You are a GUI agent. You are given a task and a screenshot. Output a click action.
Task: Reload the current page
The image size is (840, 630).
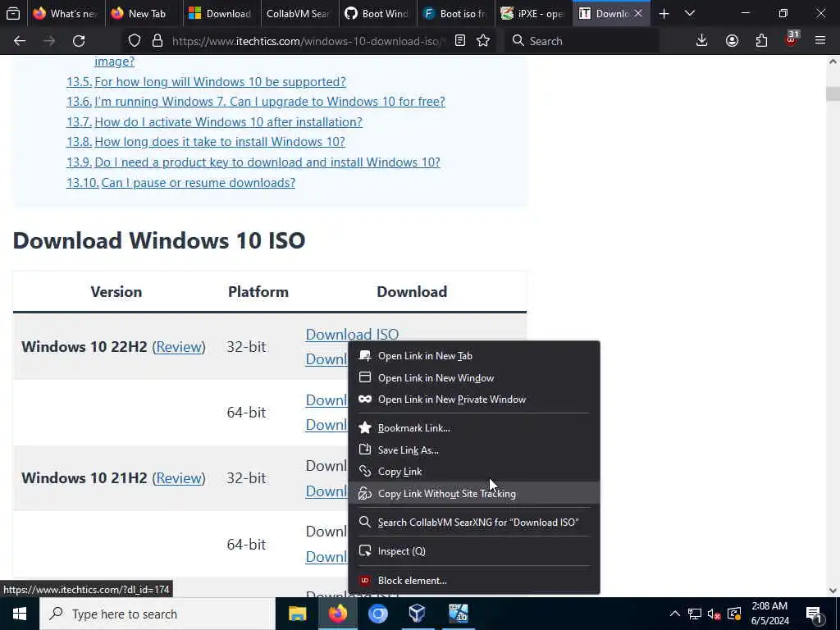click(79, 41)
